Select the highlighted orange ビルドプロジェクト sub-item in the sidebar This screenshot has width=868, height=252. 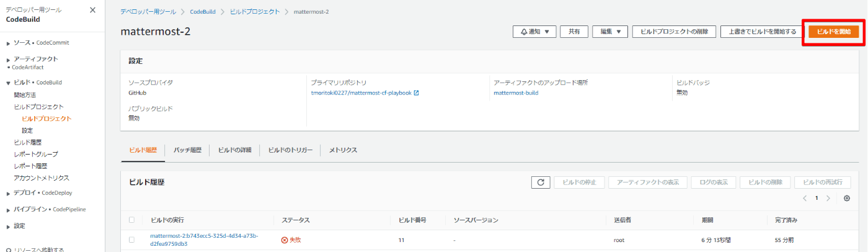click(x=46, y=119)
